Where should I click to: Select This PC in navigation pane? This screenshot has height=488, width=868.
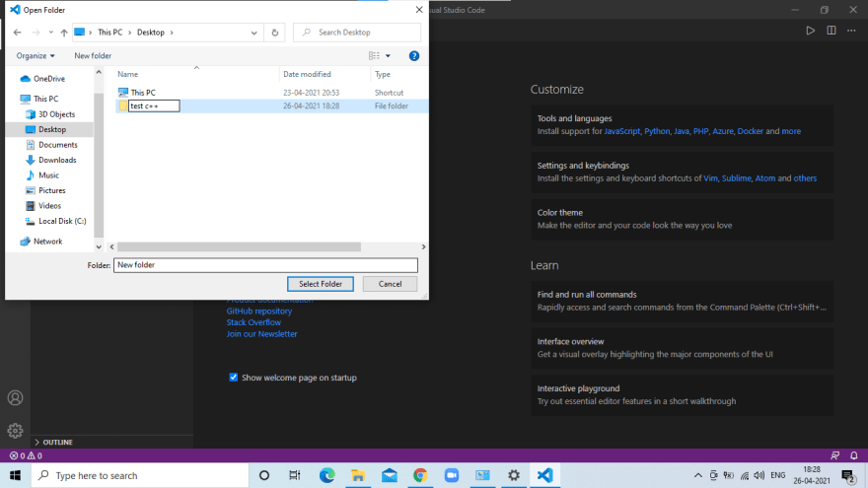click(39, 99)
